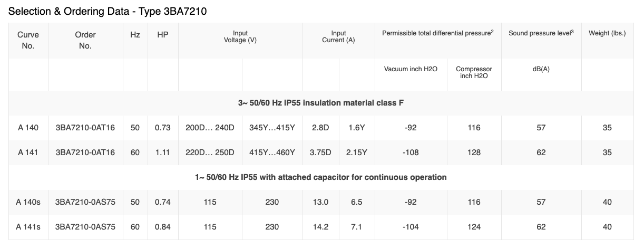Click order number 3BA7210-0AT16 in the A 141 row
This screenshot has width=644, height=248.
85,152
